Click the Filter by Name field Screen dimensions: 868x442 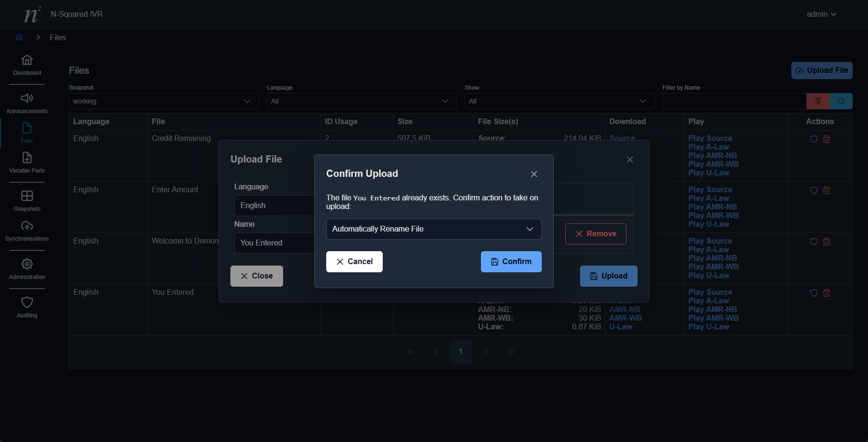pos(734,101)
